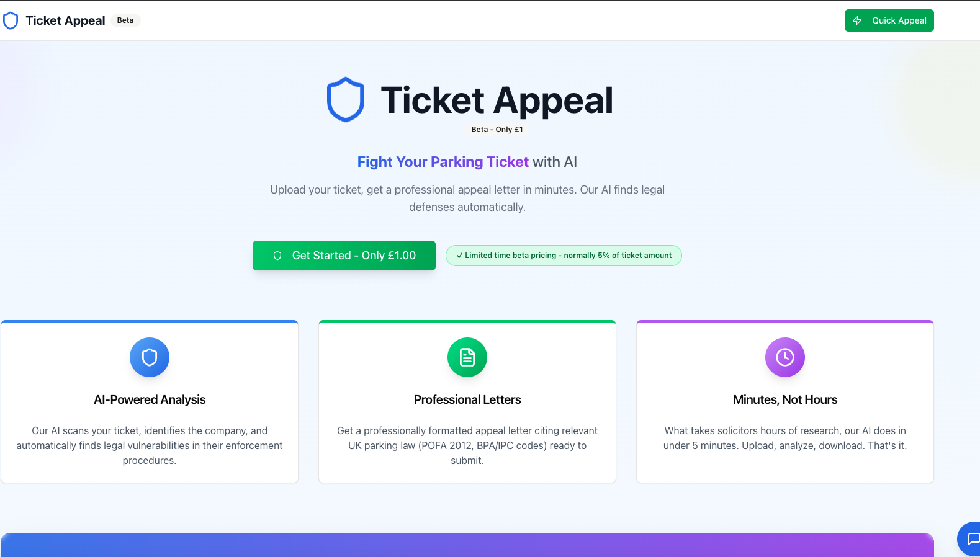Screen dimensions: 980x557
Task: Open the chat bubble widget
Action: (x=971, y=539)
